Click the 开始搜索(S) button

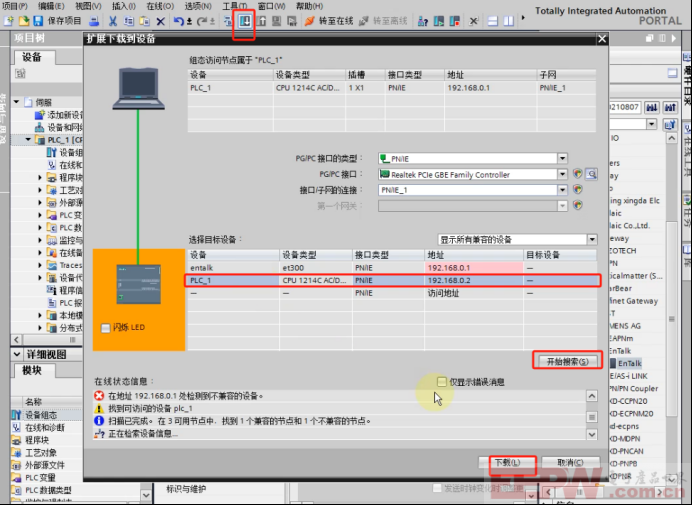click(568, 362)
